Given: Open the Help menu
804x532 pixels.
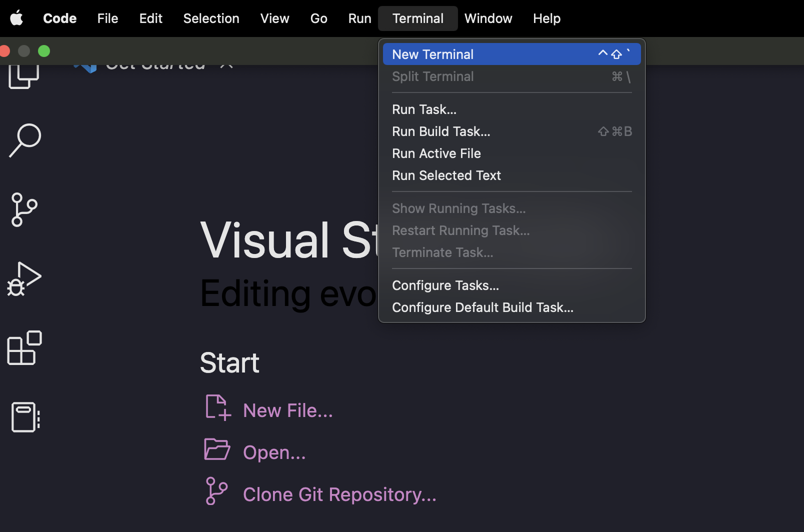Looking at the screenshot, I should (x=546, y=18).
